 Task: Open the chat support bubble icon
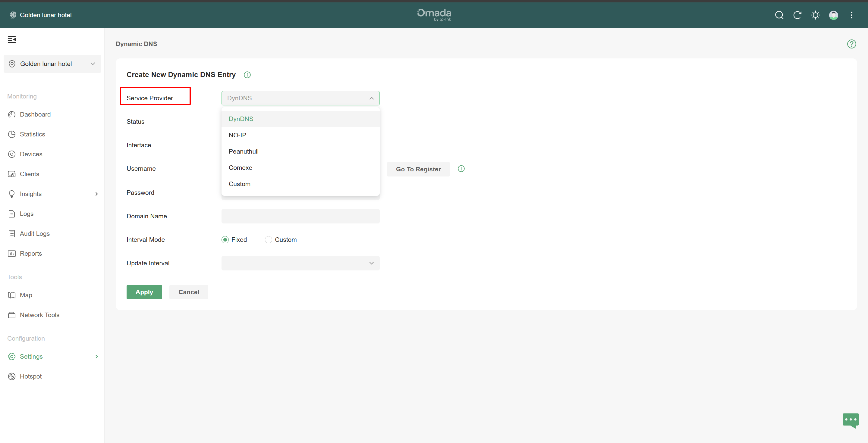click(x=851, y=420)
